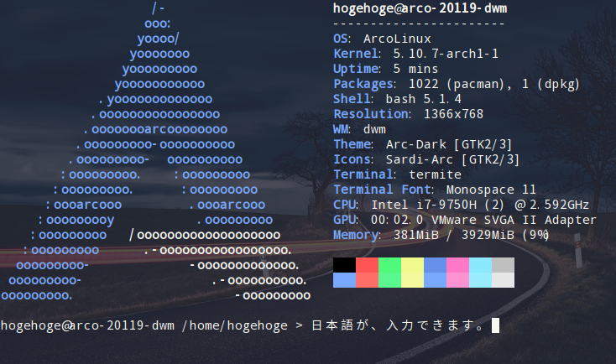This screenshot has height=364, width=616.
Task: Click the Packages value 1022 (pacman)
Action: click(456, 84)
